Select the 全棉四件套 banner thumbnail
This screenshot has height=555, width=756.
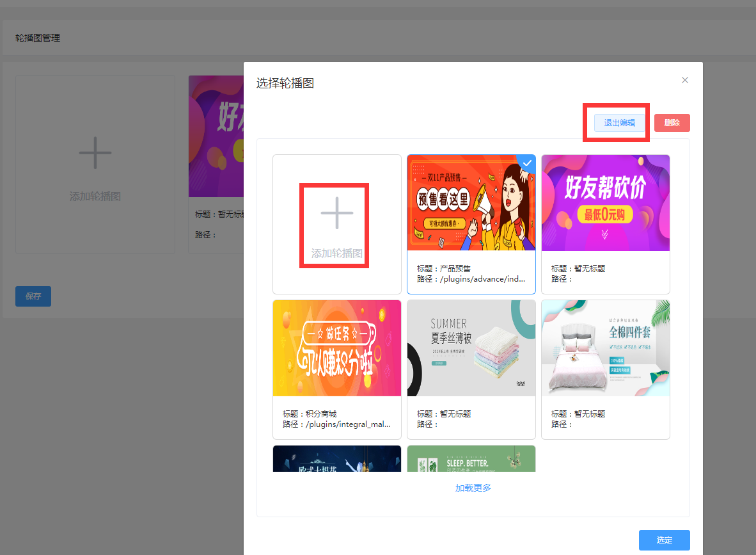(x=606, y=348)
